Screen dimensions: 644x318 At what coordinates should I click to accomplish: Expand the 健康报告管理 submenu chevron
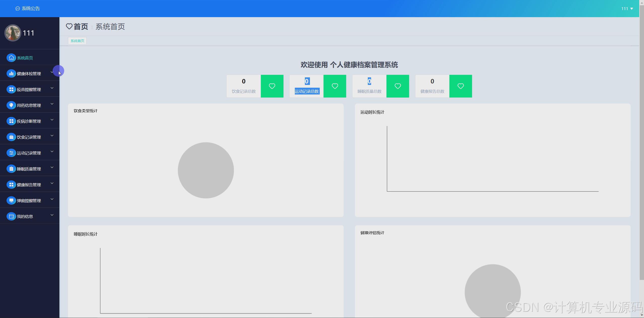(52, 183)
